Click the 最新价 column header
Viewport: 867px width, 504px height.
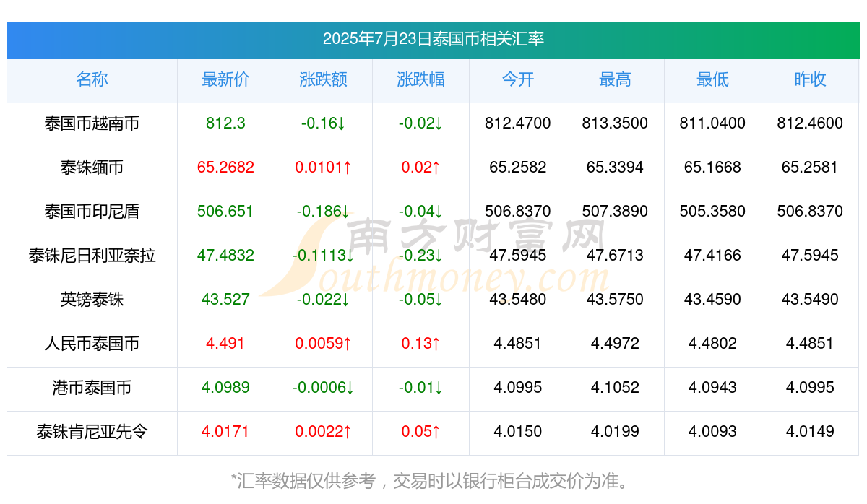pos(225,79)
